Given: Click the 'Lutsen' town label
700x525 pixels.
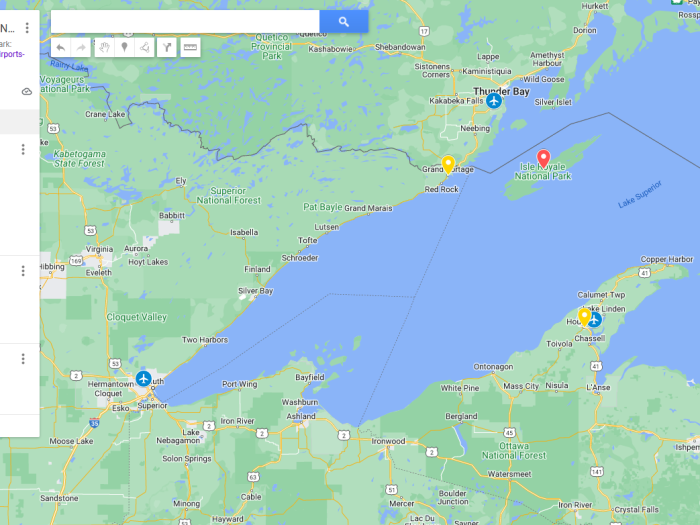Looking at the screenshot, I should 327,227.
